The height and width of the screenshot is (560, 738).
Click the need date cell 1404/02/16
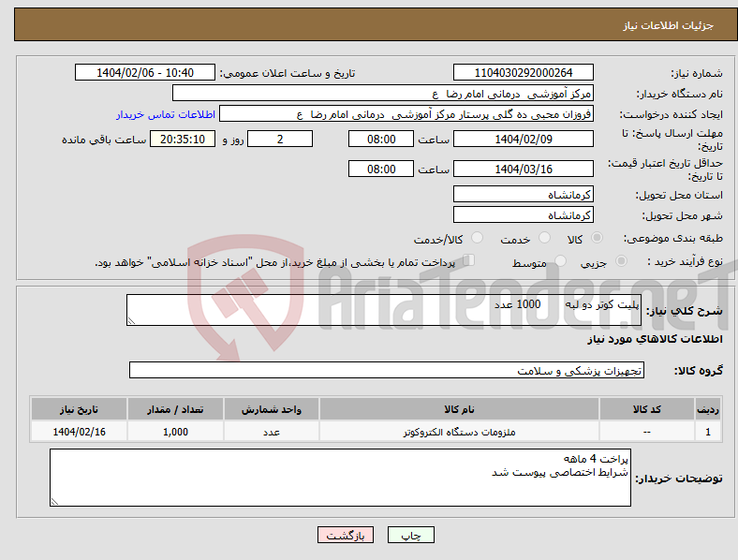click(x=79, y=432)
